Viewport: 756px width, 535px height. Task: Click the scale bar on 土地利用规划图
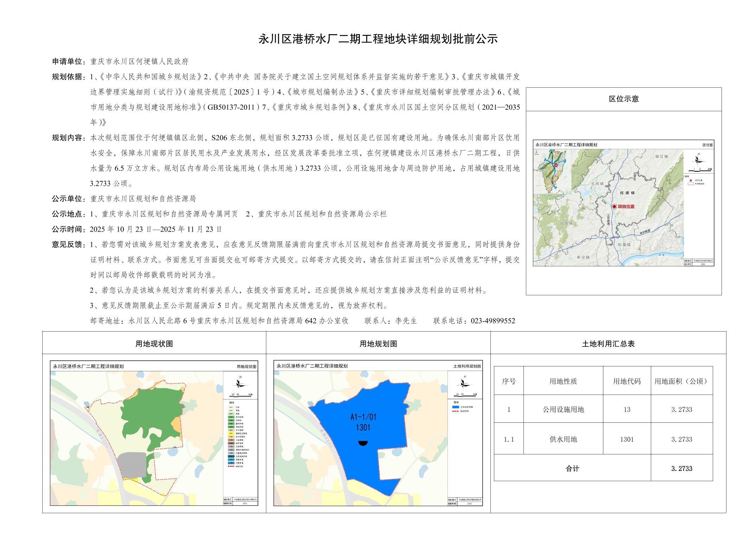click(465, 395)
